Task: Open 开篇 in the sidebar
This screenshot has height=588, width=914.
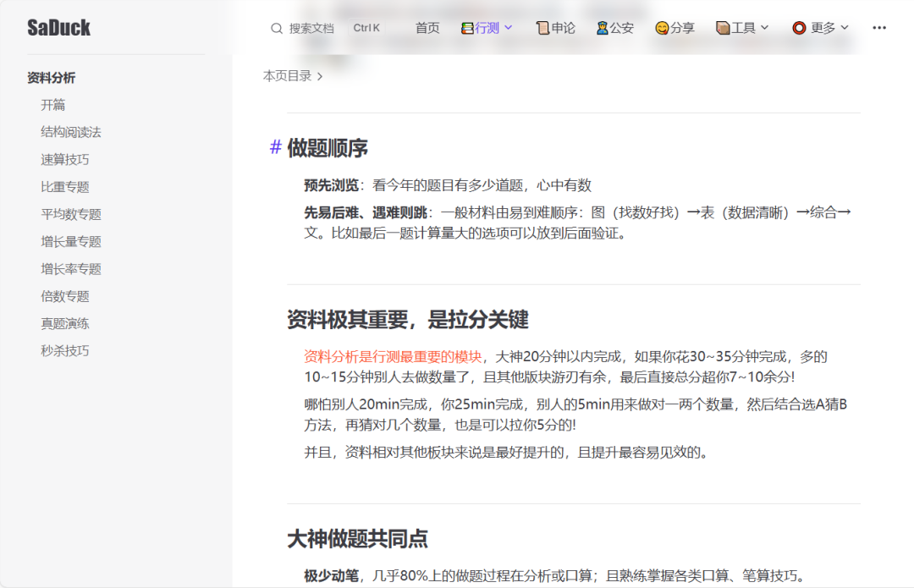Action: click(x=53, y=105)
